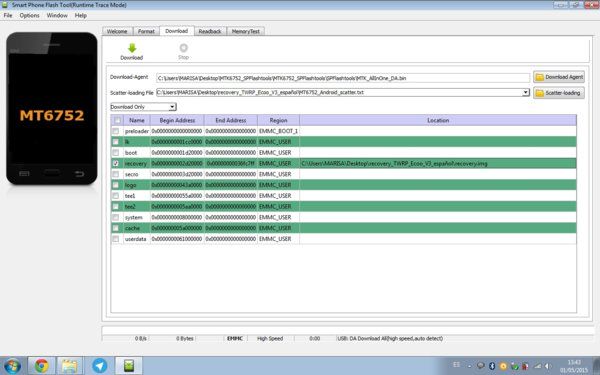
Task: Click the folder icon on Download Agent button
Action: (x=540, y=77)
